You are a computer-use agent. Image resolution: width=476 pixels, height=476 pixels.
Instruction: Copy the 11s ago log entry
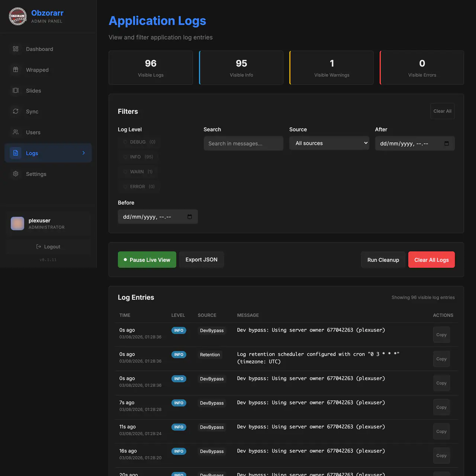pos(441,431)
